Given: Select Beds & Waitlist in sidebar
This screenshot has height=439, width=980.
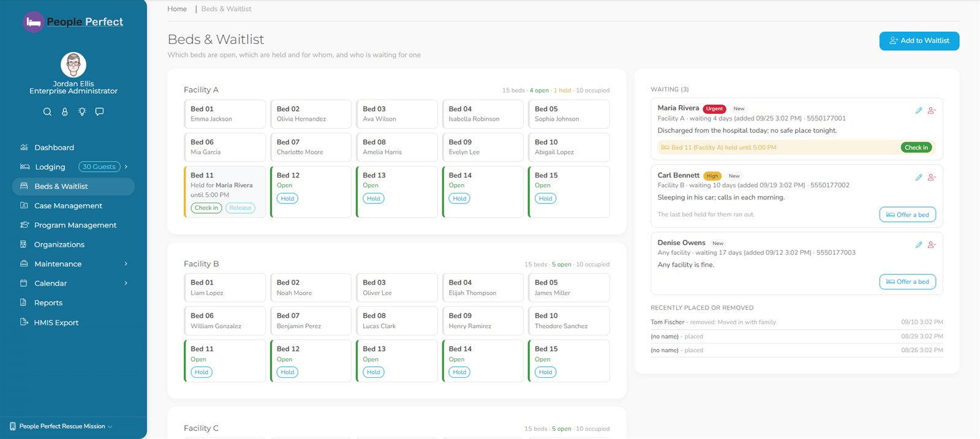Looking at the screenshot, I should pyautogui.click(x=73, y=186).
